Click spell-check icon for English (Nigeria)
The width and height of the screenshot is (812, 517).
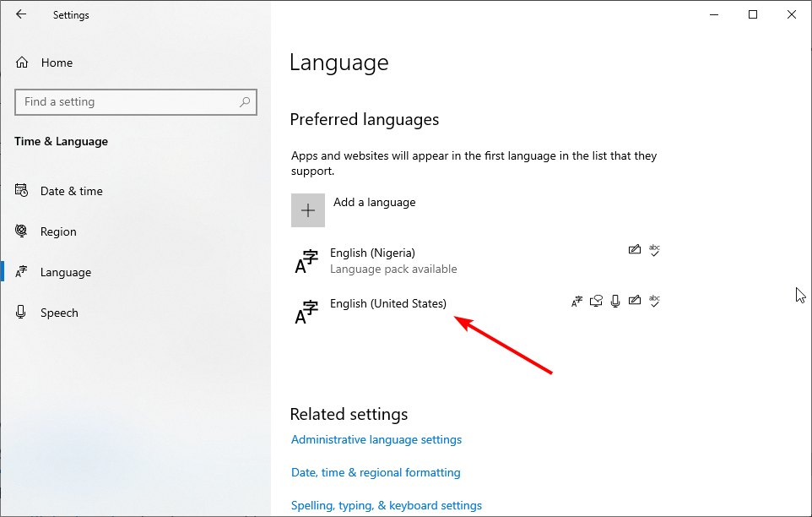pos(654,250)
